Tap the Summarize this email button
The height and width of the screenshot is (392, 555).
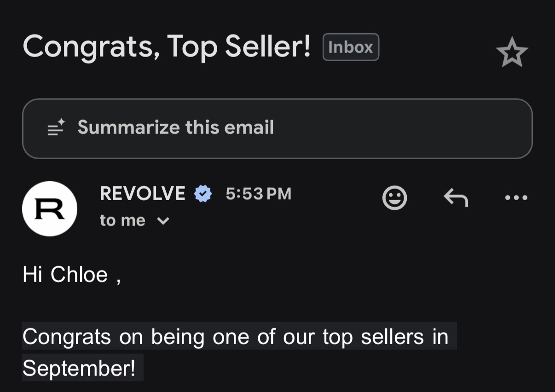click(277, 128)
